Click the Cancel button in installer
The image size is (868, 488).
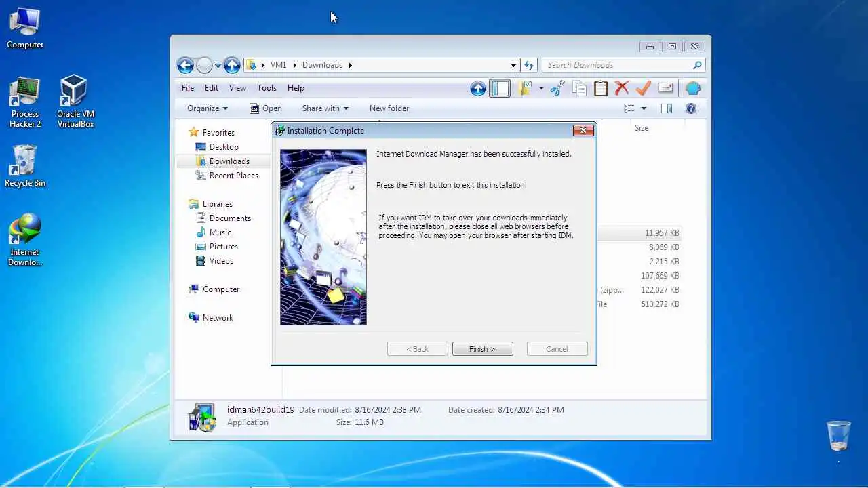pyautogui.click(x=557, y=349)
